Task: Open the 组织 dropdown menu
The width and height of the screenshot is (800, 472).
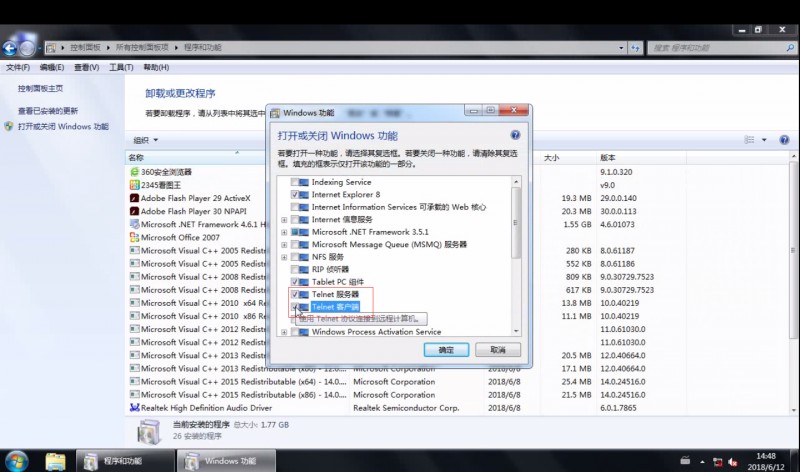Action: coord(145,140)
